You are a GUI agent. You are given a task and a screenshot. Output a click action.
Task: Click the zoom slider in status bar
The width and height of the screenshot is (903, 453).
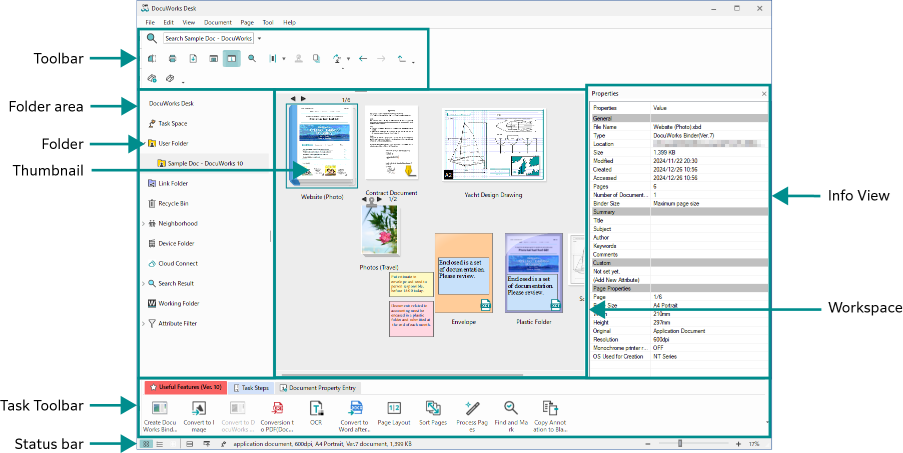[x=680, y=443]
